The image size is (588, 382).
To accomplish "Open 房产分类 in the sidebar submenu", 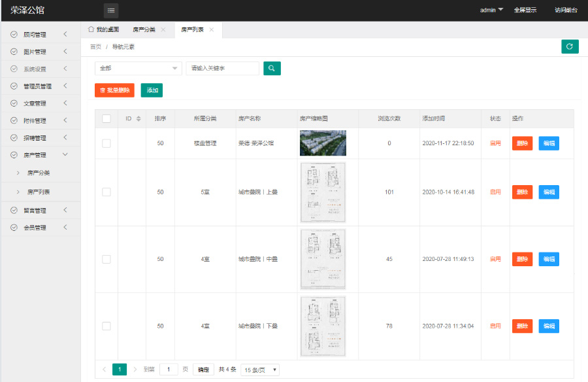I will [x=39, y=173].
